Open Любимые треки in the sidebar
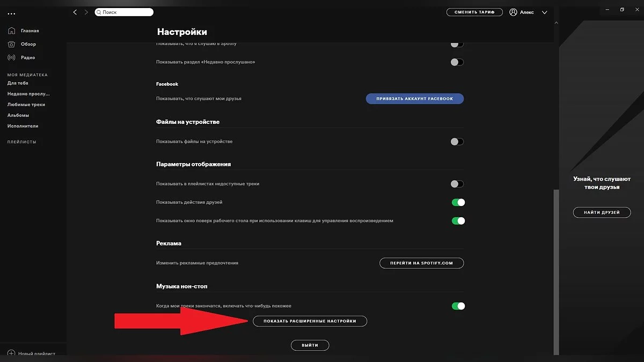644x362 pixels. (26, 105)
